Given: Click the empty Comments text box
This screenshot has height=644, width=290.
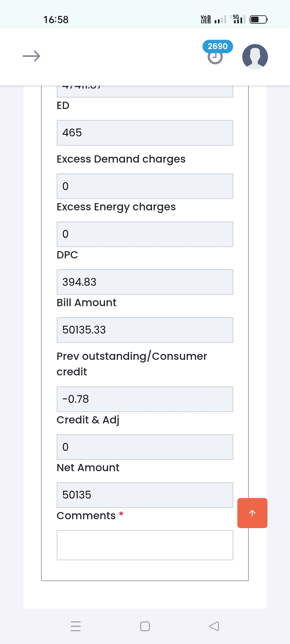Looking at the screenshot, I should point(145,545).
